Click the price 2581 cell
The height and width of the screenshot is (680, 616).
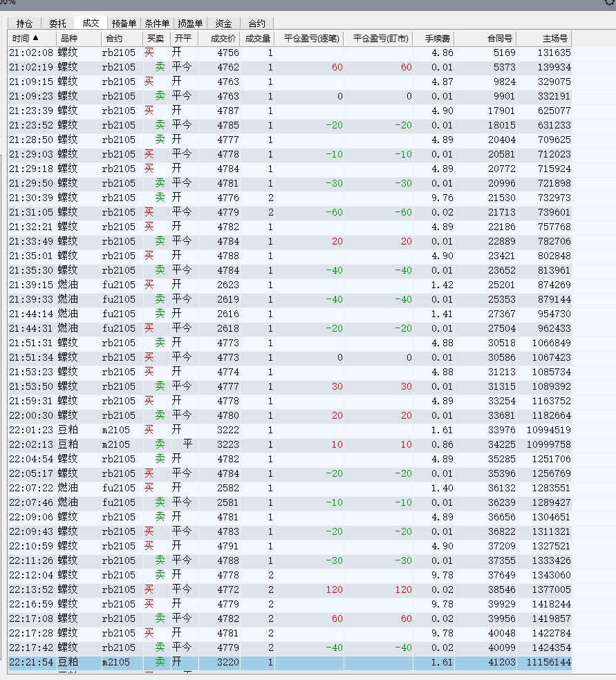(x=228, y=503)
